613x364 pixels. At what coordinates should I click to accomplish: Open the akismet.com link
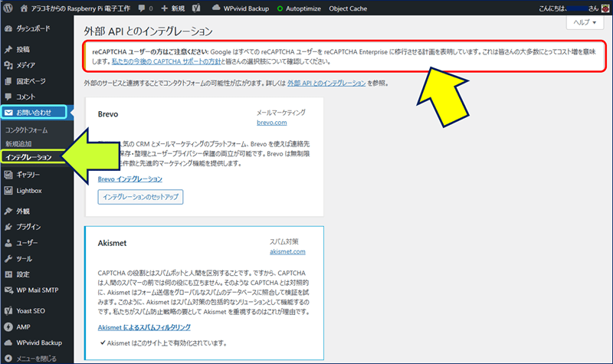pos(287,251)
